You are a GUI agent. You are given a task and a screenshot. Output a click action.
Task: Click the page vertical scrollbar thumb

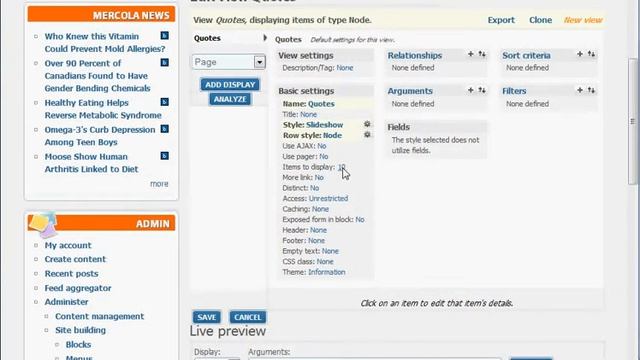click(633, 121)
